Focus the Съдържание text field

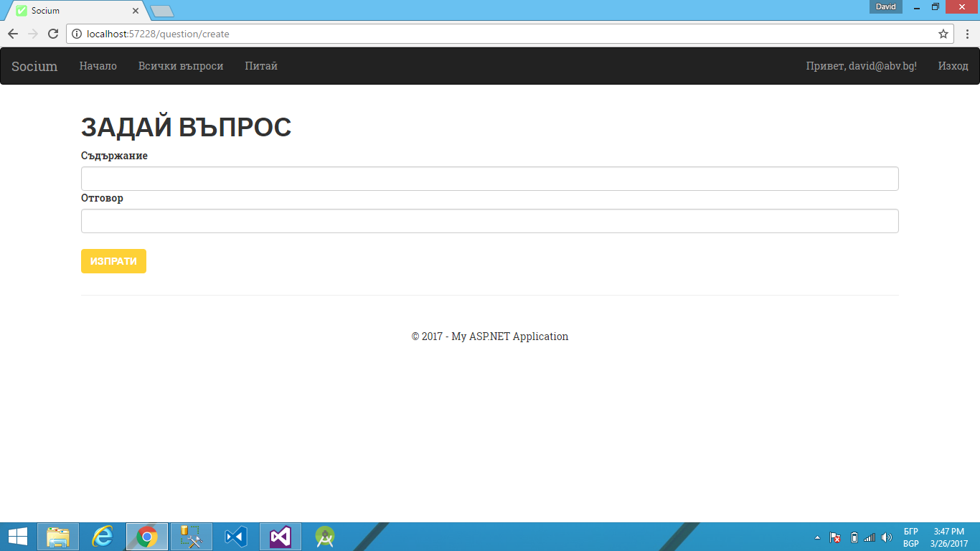pyautogui.click(x=489, y=179)
